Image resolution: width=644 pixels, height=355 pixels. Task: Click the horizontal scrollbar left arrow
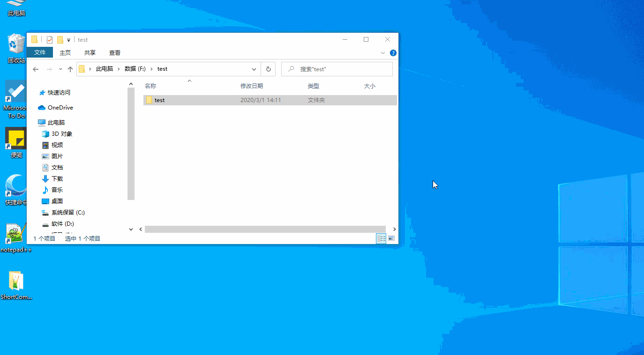[141, 229]
